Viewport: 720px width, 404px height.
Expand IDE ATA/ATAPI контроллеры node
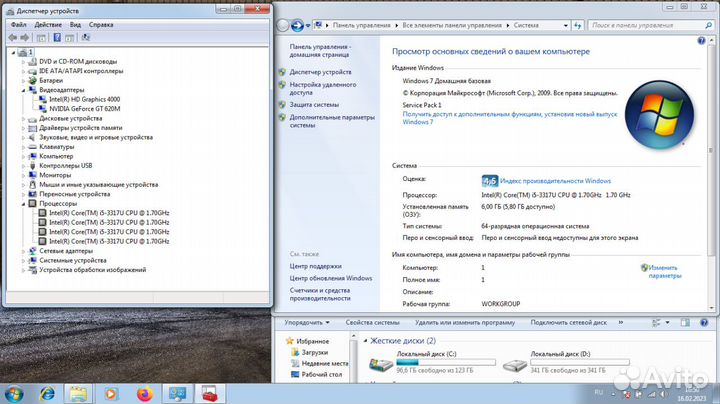click(23, 71)
